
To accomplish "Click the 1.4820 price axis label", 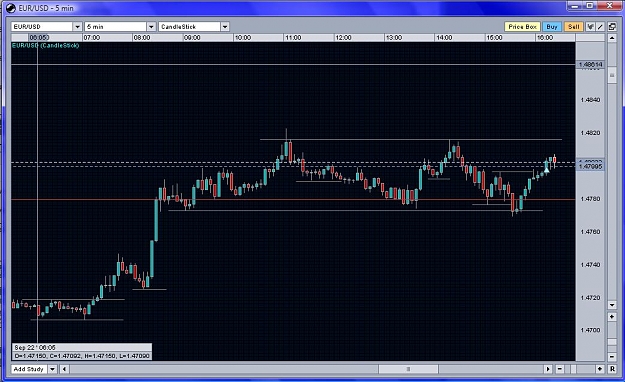I will pos(590,133).
